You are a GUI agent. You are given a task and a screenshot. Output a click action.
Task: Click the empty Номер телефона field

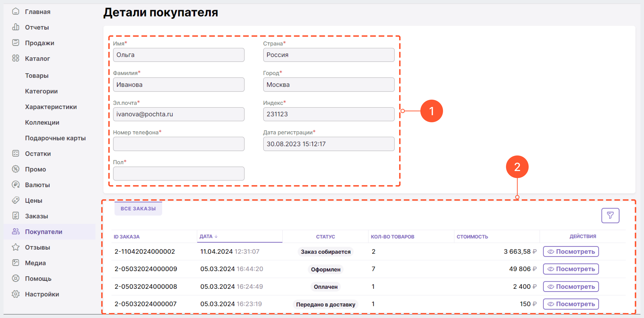coord(179,144)
